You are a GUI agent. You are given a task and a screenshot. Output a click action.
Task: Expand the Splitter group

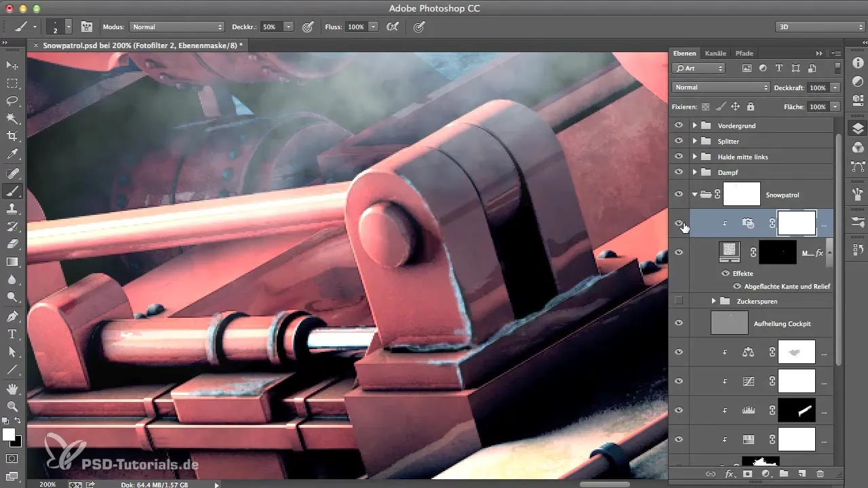coord(694,141)
